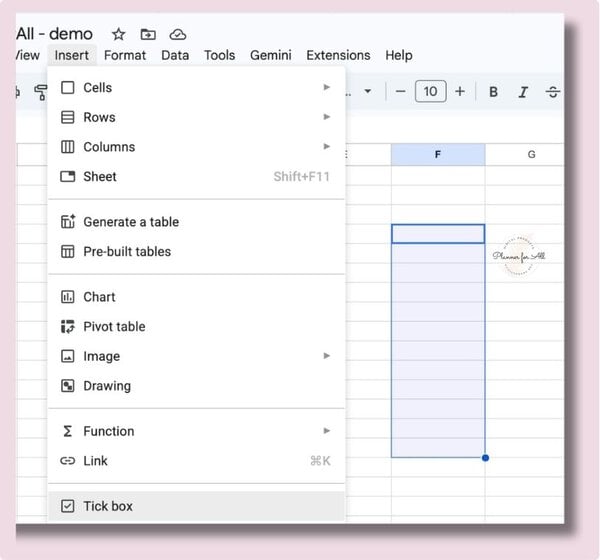600x560 pixels.
Task: Toggle strikethrough formatting
Action: 553,92
